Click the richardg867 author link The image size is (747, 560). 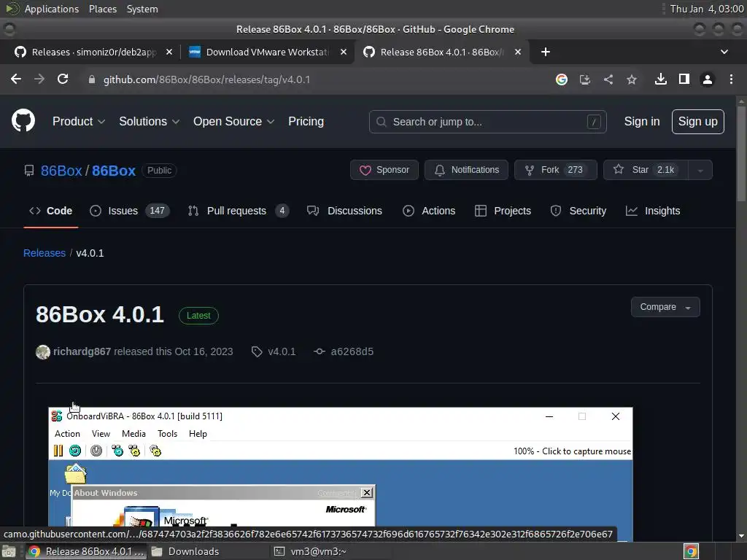(82, 351)
